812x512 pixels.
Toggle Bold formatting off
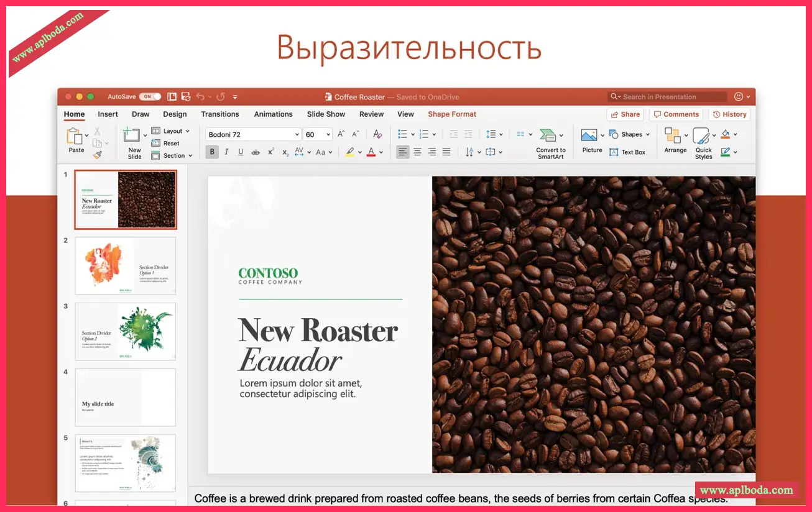[212, 152]
